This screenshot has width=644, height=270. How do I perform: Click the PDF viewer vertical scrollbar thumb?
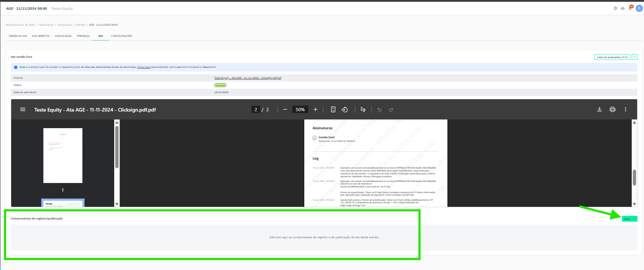pos(634,178)
